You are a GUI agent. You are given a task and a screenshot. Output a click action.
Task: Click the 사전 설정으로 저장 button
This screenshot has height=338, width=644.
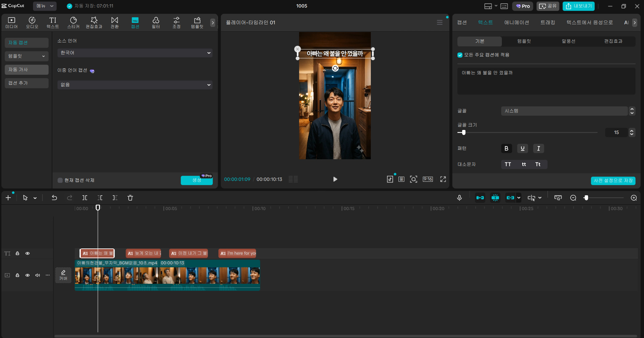(x=613, y=180)
